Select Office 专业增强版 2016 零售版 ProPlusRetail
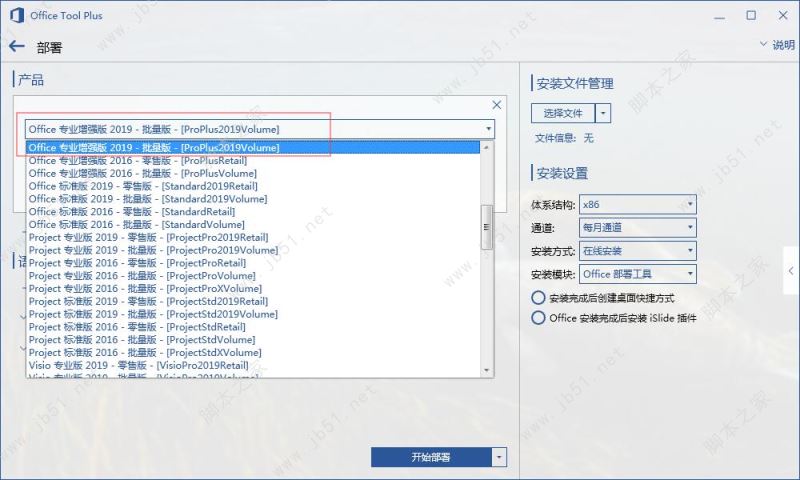 253,161
